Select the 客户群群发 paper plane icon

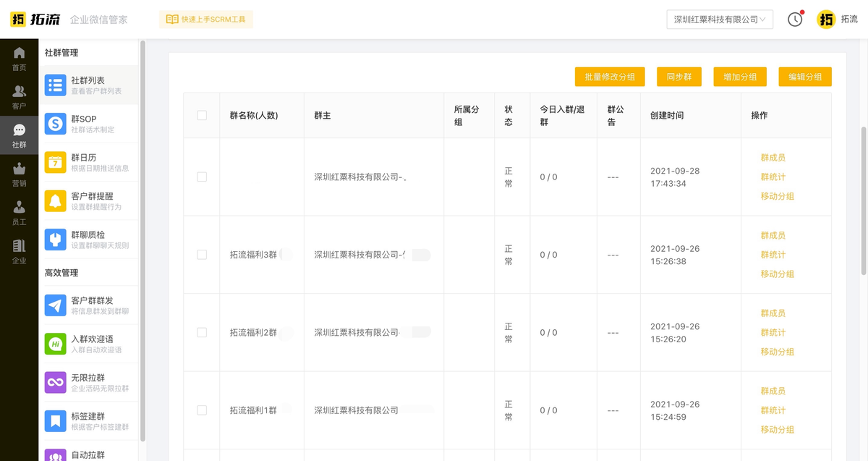(55, 303)
